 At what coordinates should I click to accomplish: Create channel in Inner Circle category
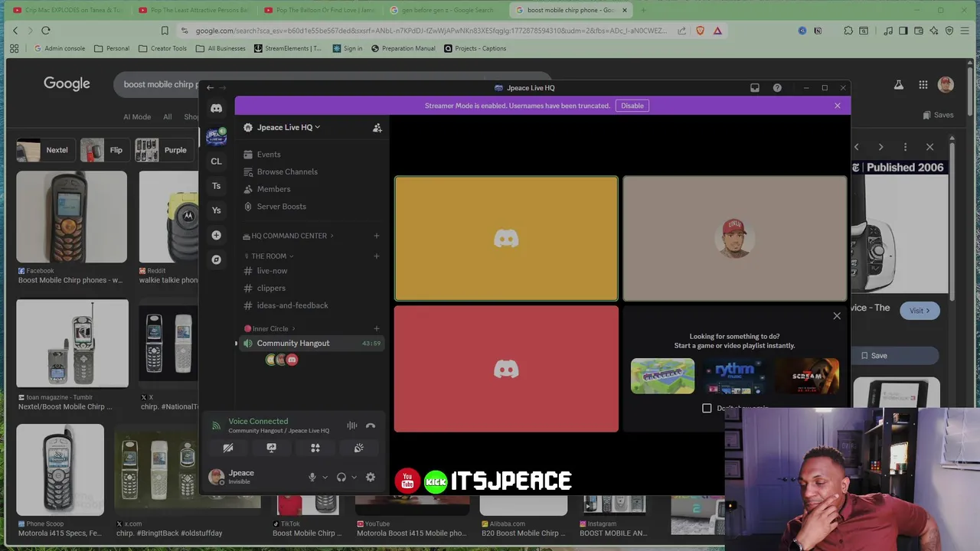click(376, 329)
